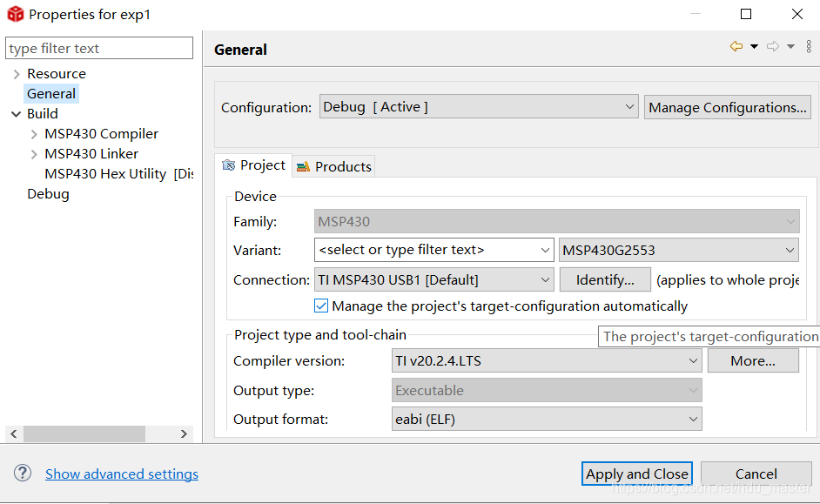Expand the Resource tree node

(17, 74)
